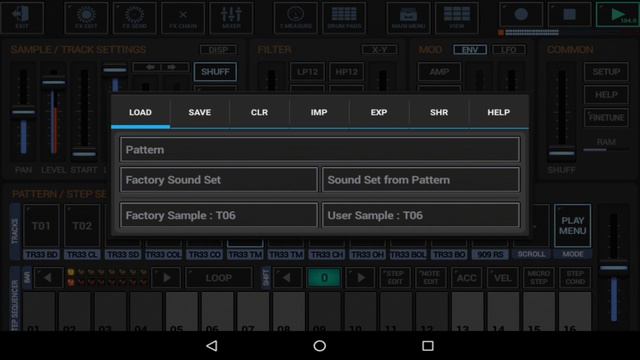Open the VIEW grid icon
Image resolution: width=640 pixels, height=360 pixels.
click(457, 17)
